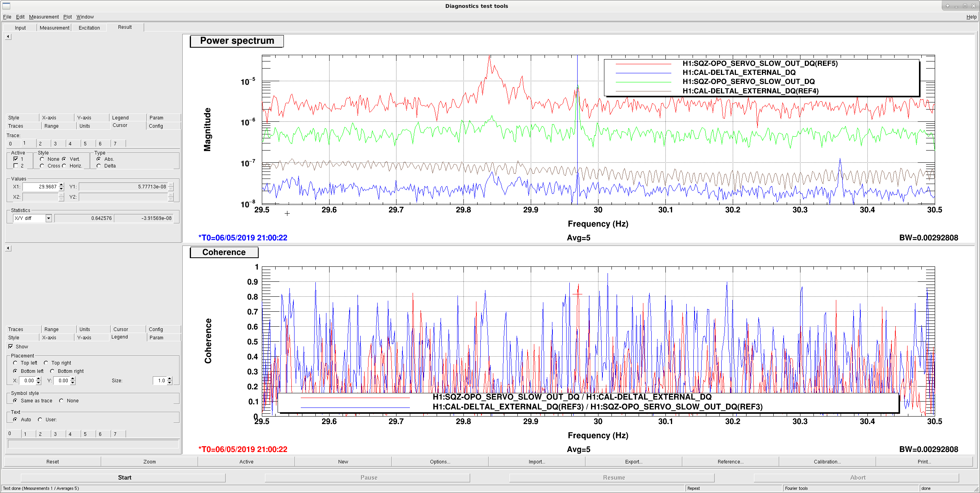The height and width of the screenshot is (493, 980).
Task: Increase the legend Y placement spinner
Action: click(73, 379)
